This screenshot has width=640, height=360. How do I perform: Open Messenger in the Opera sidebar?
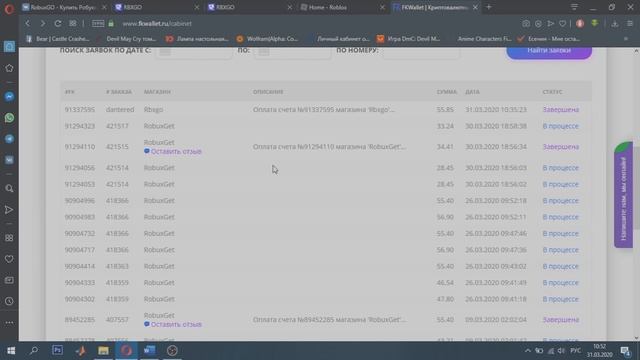pos(9,97)
